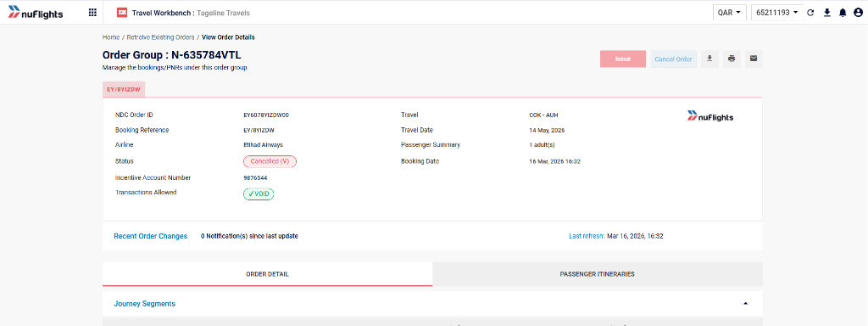Click the Cancelled (V) status badge
The image size is (868, 326).
[270, 161]
